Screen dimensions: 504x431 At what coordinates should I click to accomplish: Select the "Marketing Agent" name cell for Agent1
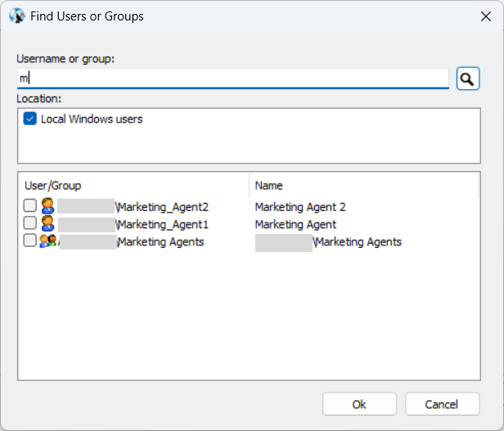point(295,224)
